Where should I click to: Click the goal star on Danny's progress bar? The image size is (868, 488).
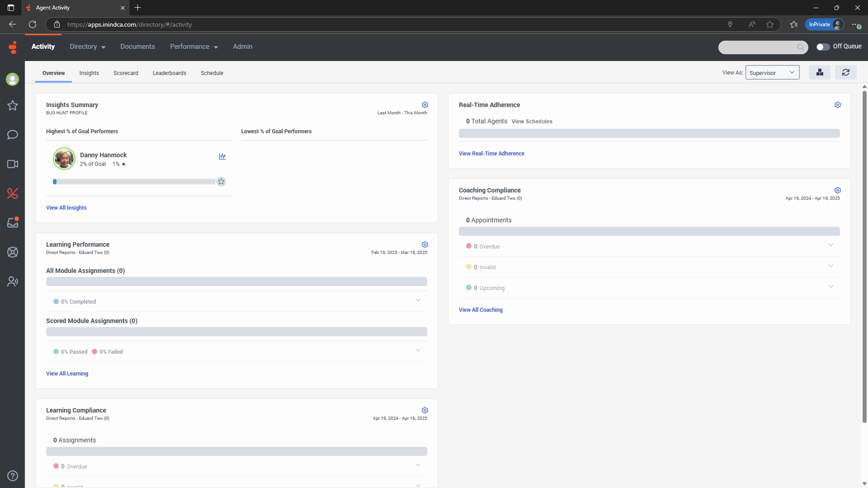(221, 182)
